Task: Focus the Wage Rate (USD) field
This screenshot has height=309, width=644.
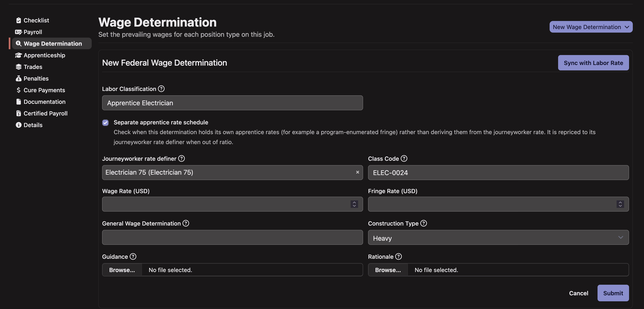Action: 233,204
